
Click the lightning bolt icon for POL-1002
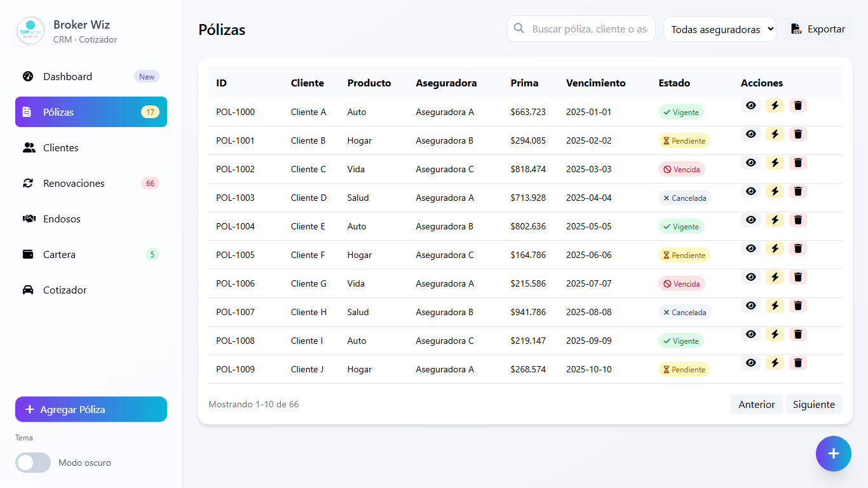pos(775,163)
